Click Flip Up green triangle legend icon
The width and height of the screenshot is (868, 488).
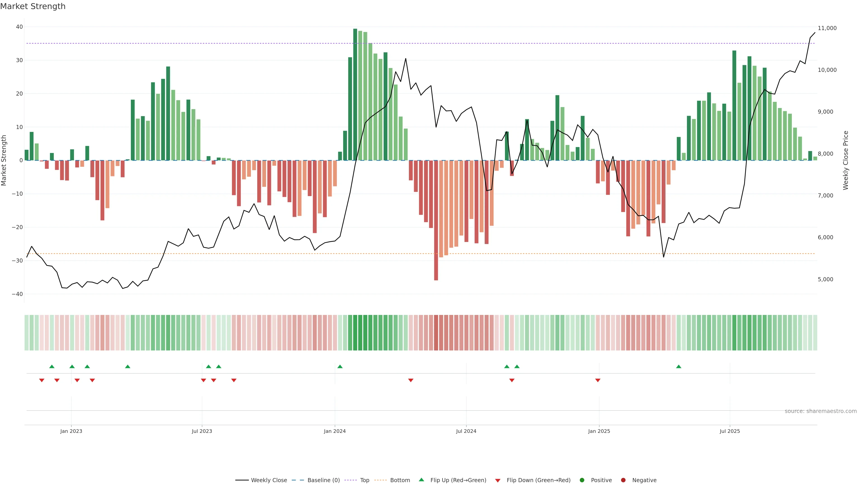(x=421, y=480)
